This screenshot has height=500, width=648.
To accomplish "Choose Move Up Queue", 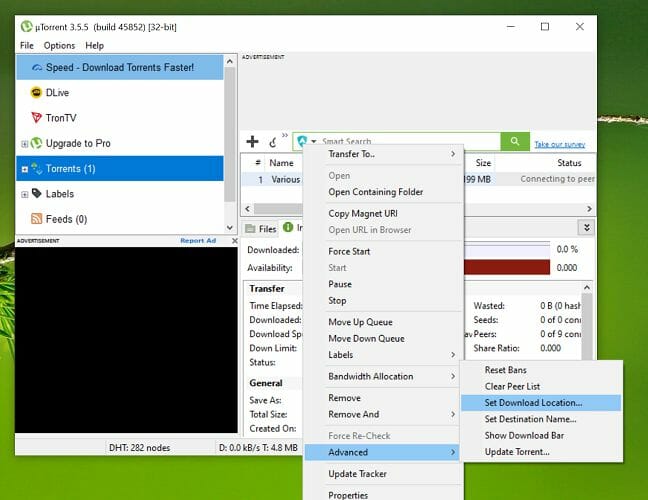I will click(x=382, y=322).
